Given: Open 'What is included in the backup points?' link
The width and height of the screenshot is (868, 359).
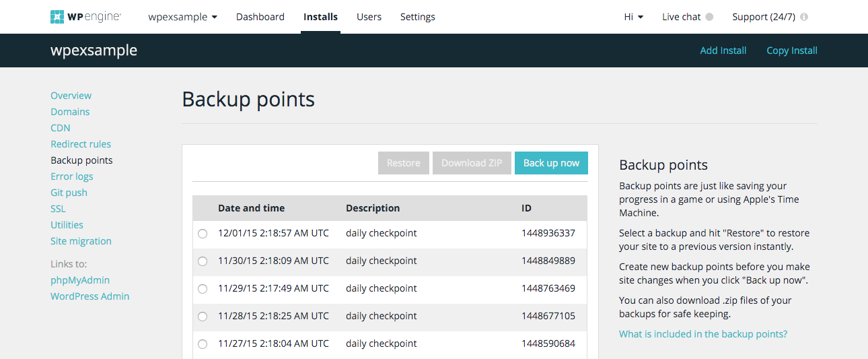Looking at the screenshot, I should pos(703,334).
